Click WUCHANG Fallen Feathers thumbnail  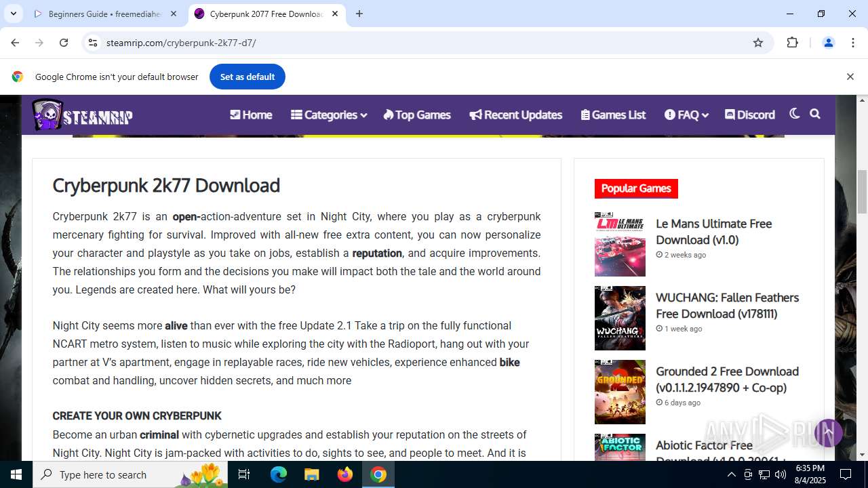620,318
